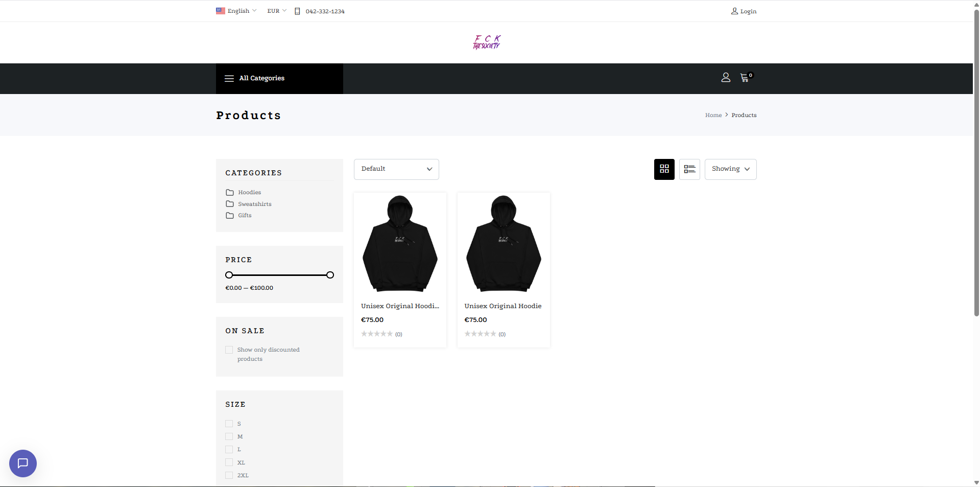
Task: Tick the XL size checkbox
Action: 229,462
